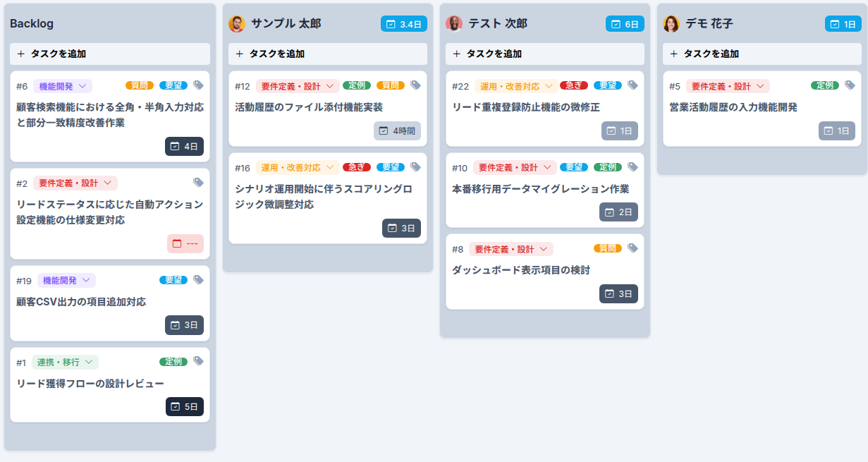Viewport: 868px width, 462px height.
Task: Click the 急ぎ label on task #22
Action: [574, 85]
